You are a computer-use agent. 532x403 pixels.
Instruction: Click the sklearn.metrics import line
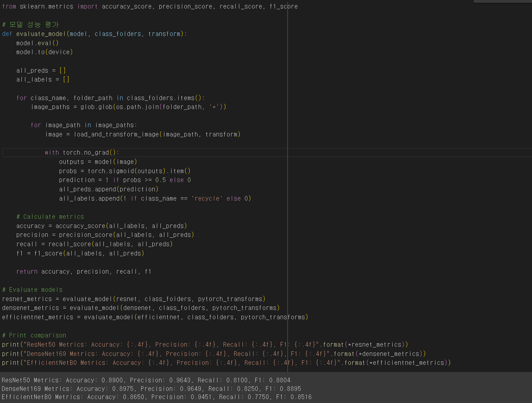pos(150,6)
